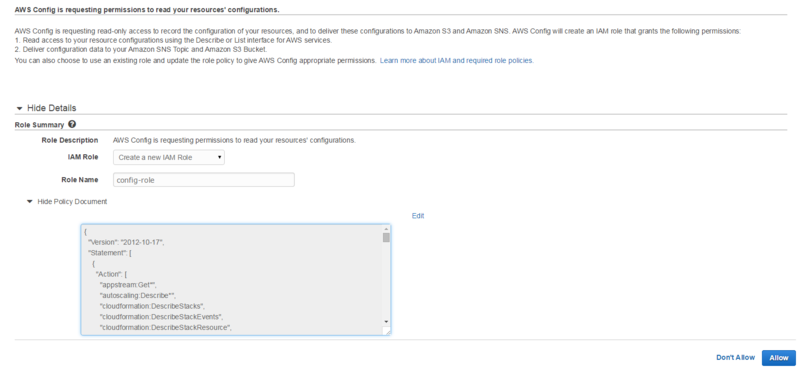The image size is (800, 370).
Task: Click the Don't Allow button
Action: (735, 358)
